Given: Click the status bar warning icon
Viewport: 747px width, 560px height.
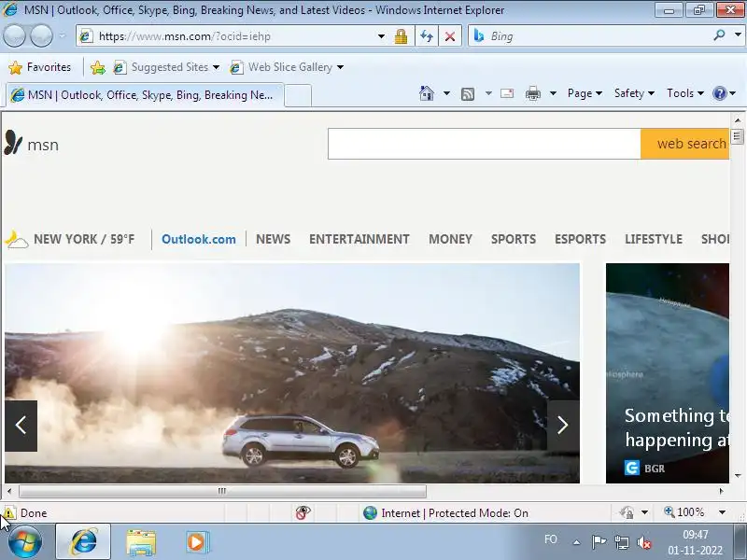Looking at the screenshot, I should pos(9,512).
